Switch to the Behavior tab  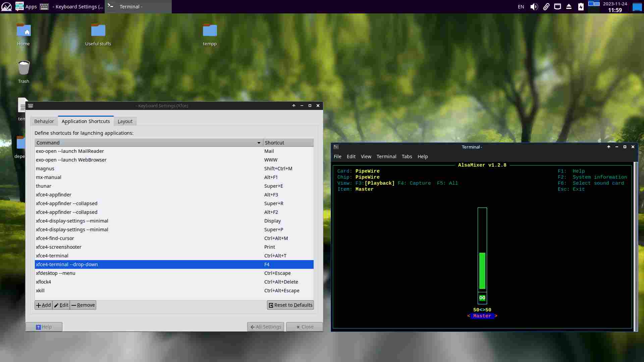pyautogui.click(x=44, y=121)
